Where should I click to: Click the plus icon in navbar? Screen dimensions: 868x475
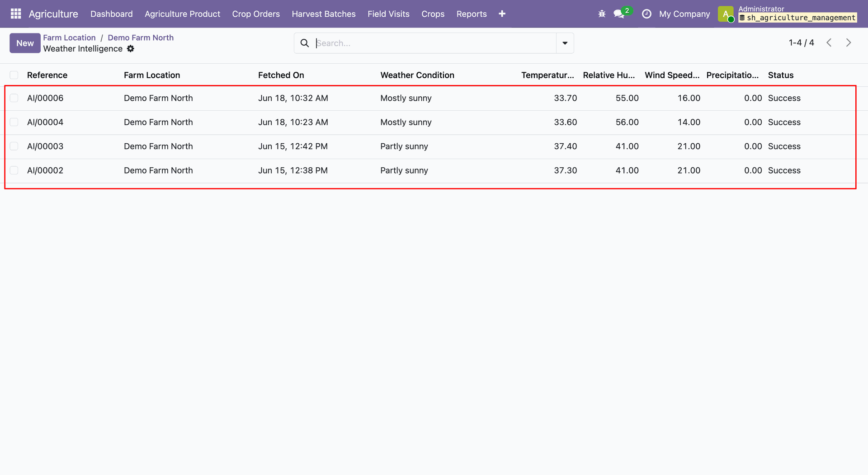click(x=502, y=14)
